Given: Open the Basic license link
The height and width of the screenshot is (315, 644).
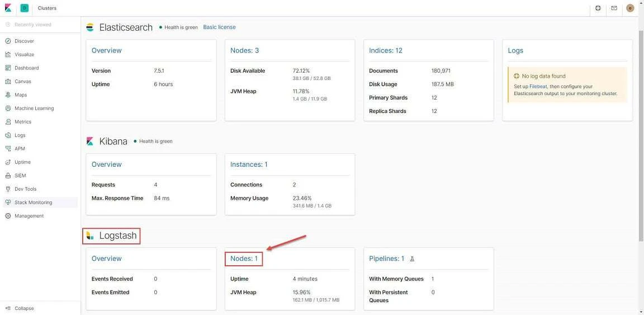Looking at the screenshot, I should 219,27.
